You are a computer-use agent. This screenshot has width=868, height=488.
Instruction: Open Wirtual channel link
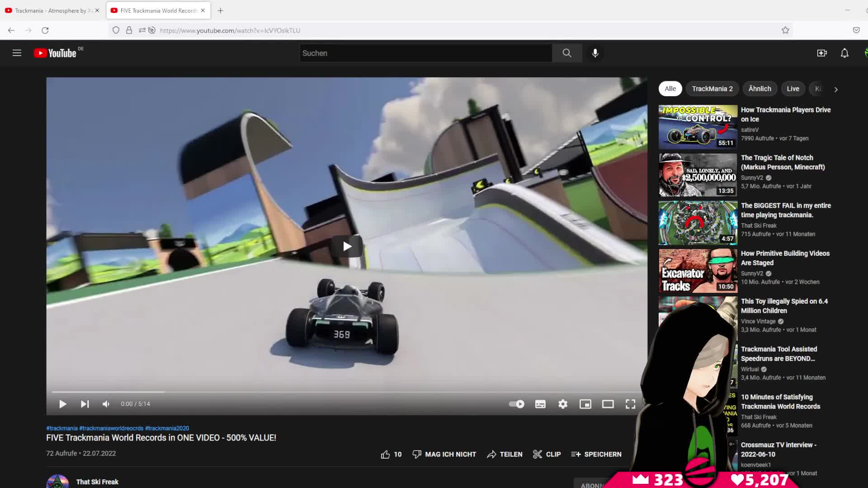pos(750,369)
